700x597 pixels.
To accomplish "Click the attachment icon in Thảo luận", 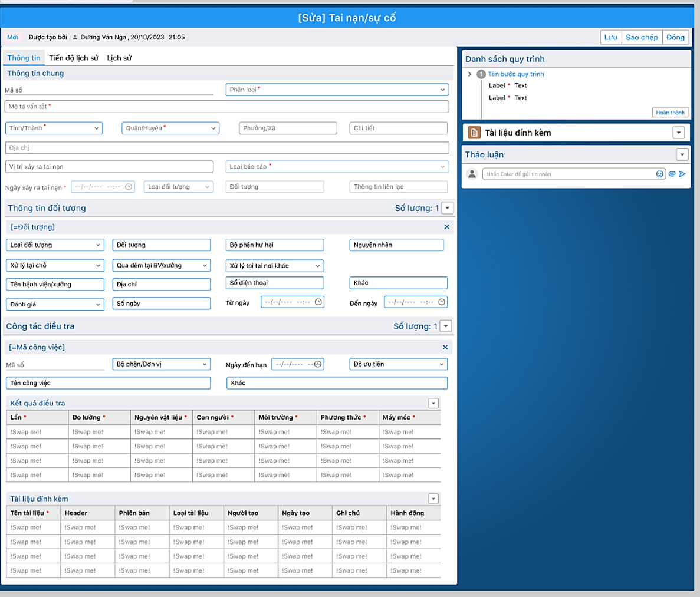I will (672, 174).
